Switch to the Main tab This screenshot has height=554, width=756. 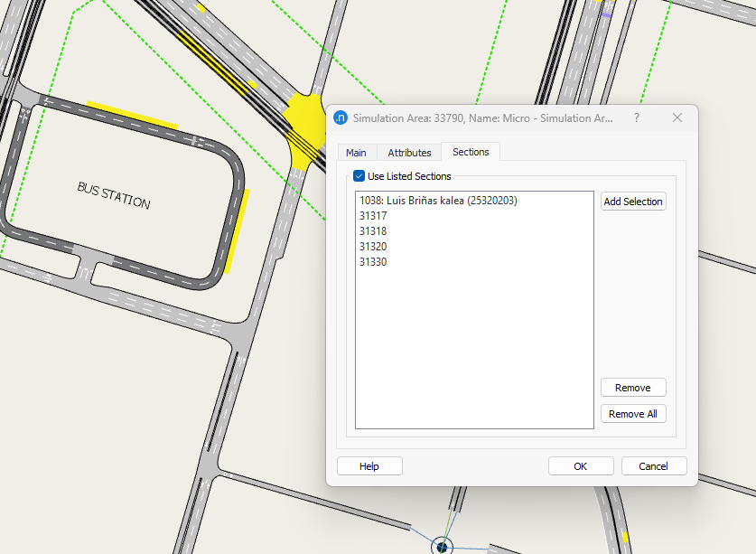coord(357,152)
